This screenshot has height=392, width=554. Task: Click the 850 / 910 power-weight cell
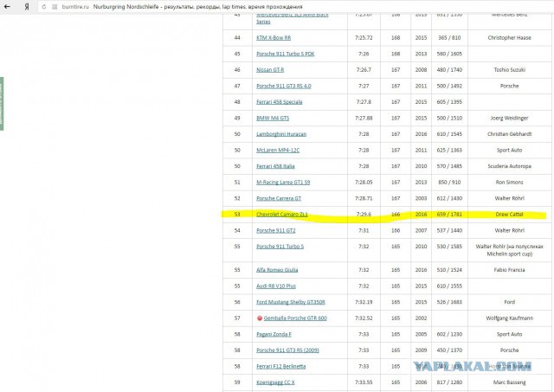(x=449, y=183)
